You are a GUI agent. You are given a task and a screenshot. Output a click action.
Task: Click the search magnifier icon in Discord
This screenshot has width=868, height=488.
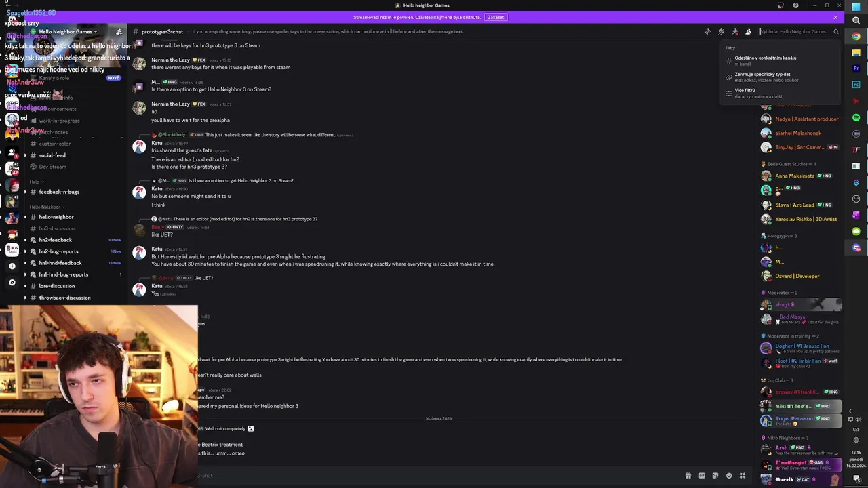(x=836, y=32)
